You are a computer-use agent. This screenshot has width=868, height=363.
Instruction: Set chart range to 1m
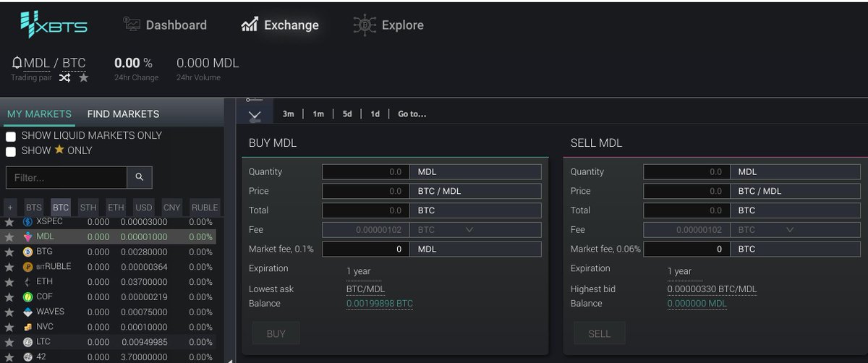318,114
